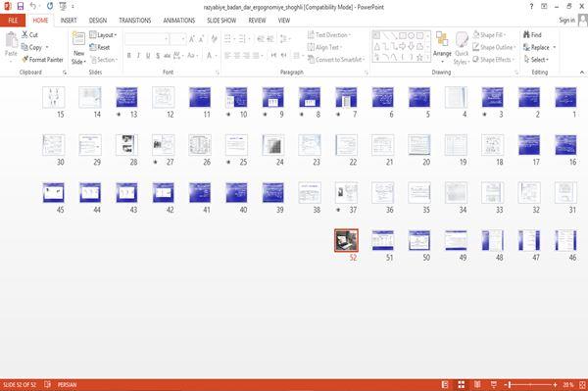This screenshot has width=588, height=391.
Task: Click the Find binoculars icon
Action: (x=527, y=35)
